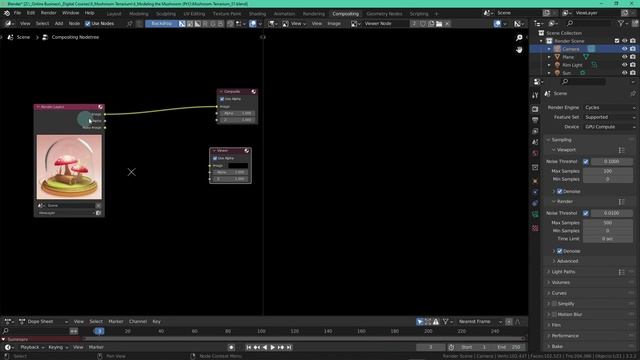Collapse the Sampling panel
Screen dimensions: 640x360
click(x=562, y=140)
